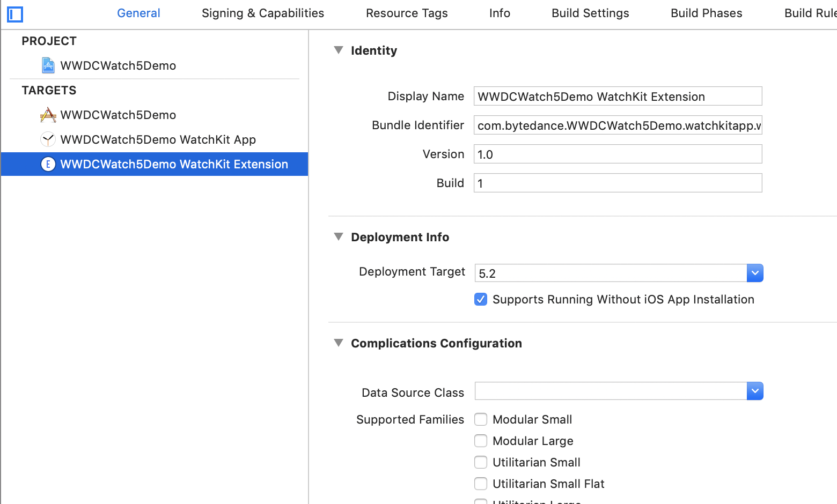Select the WWDCWatch5Demo WatchKit Extension target
The height and width of the screenshot is (504, 837).
[x=155, y=164]
